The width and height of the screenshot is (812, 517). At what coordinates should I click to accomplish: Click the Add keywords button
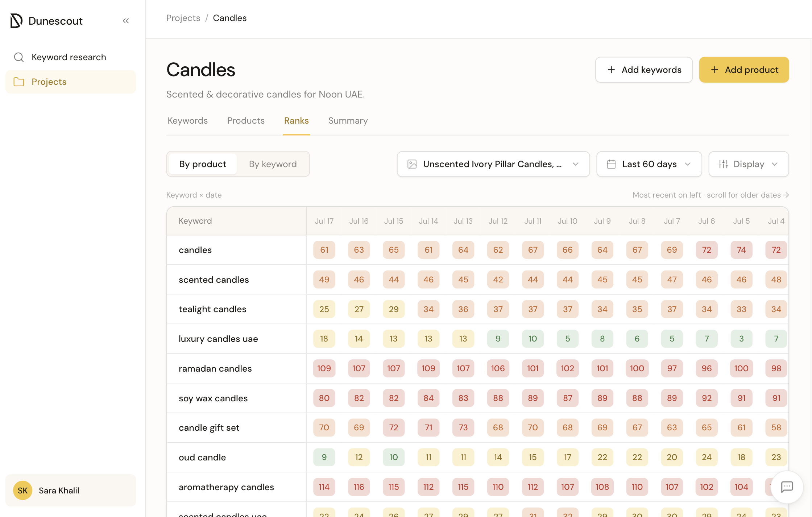[x=644, y=70]
